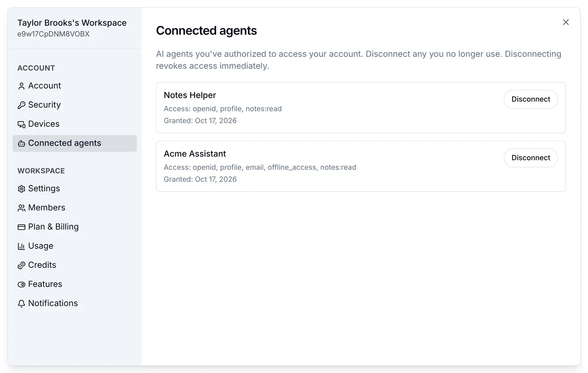Click the Acme Assistant agent name
This screenshot has width=588, height=373.
[x=195, y=154]
